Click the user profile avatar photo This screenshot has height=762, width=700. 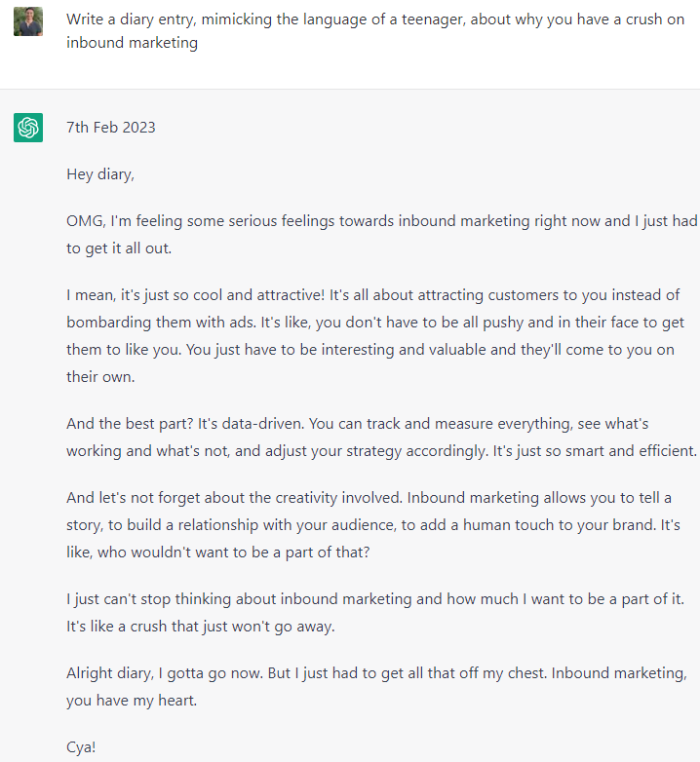point(28,21)
